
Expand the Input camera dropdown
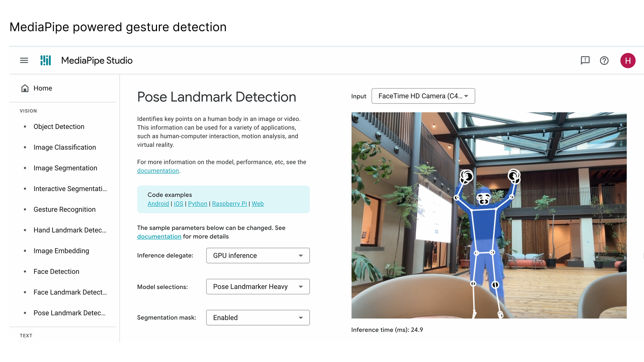(423, 96)
